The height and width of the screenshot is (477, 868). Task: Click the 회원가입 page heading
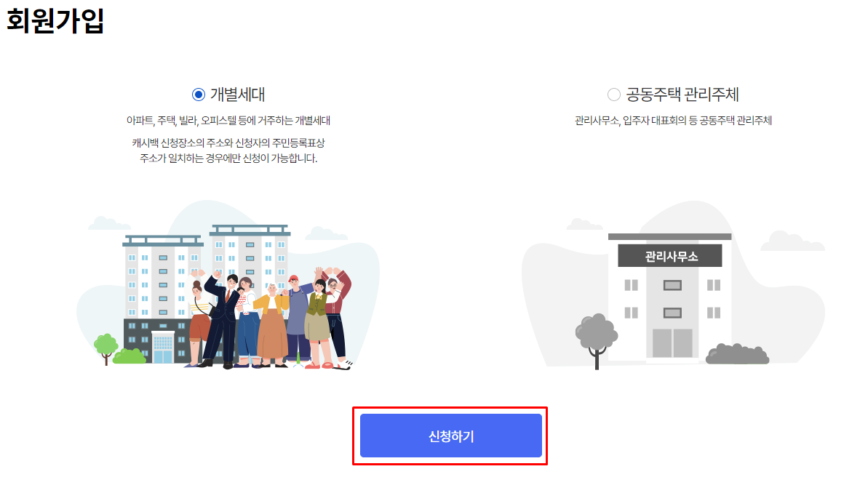(55, 21)
